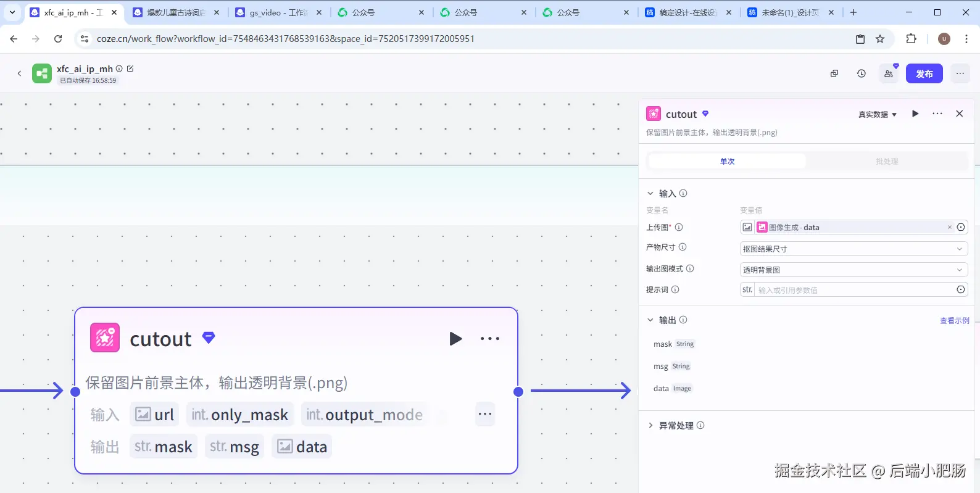The height and width of the screenshot is (493, 980).
Task: Show info tooltip for 上传图
Action: (679, 227)
